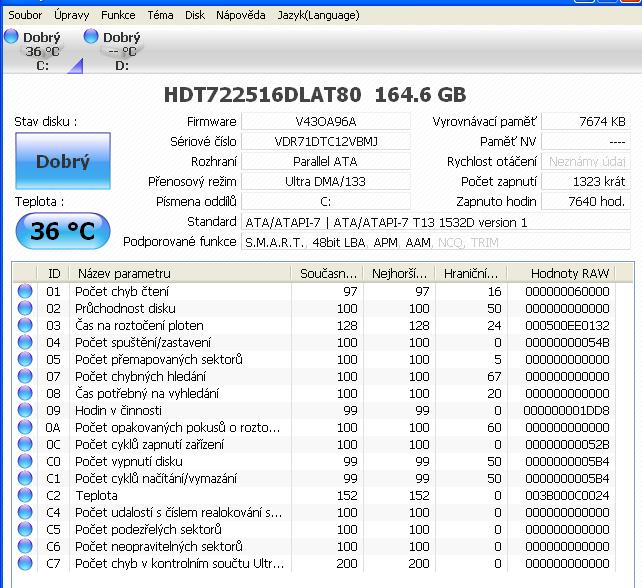Screen dimensions: 642x588
Task: Select 'Počet spuštění/zastavení' parameter
Action: point(143,342)
